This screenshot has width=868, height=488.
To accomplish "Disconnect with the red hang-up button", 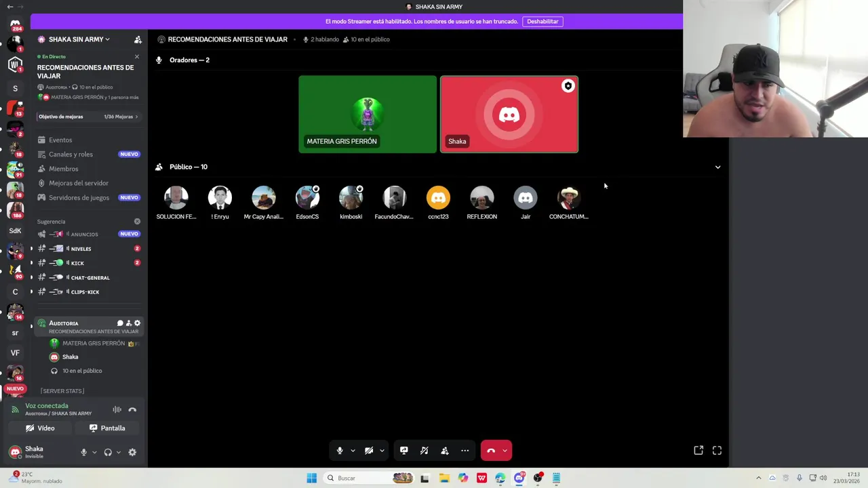I will point(491,450).
